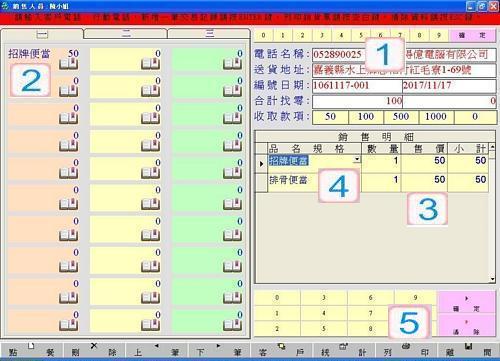Go to next record with 下筆 button

(x=219, y=350)
